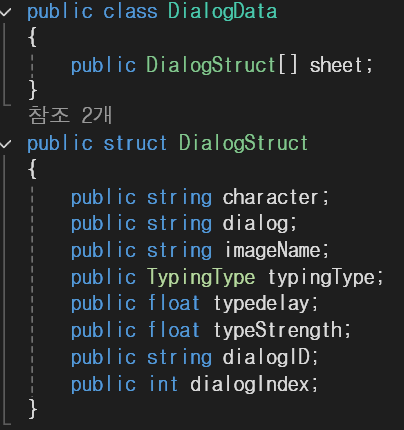Screen dimensions: 404x430
Task: Click the 'character' field name
Action: (270, 197)
